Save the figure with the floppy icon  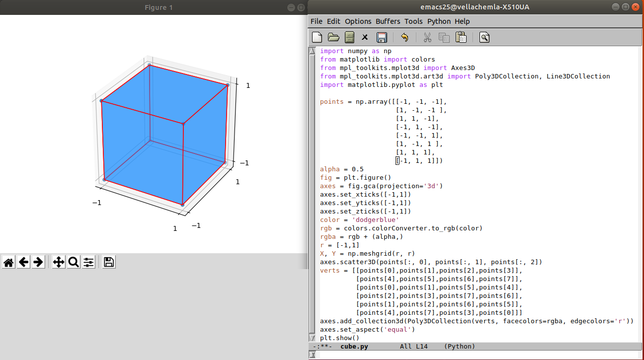[x=109, y=262]
